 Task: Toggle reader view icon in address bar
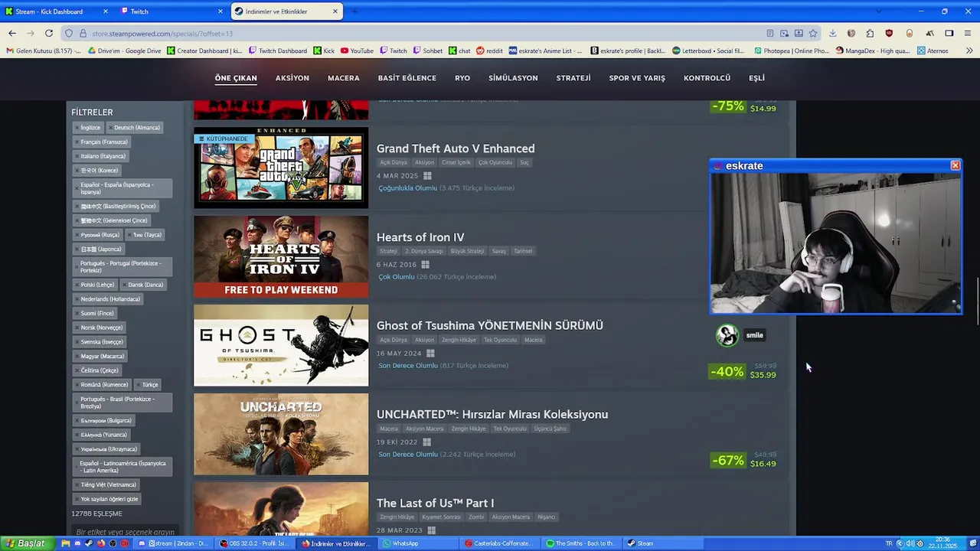tap(770, 33)
